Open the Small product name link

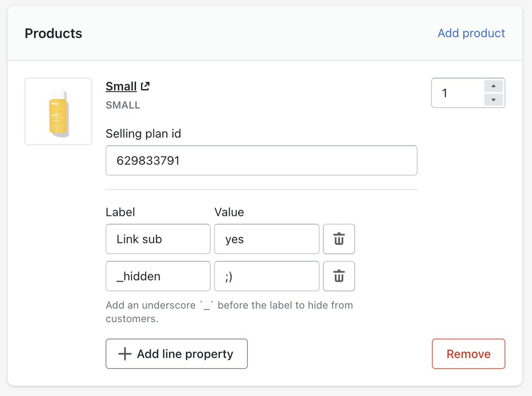[121, 86]
